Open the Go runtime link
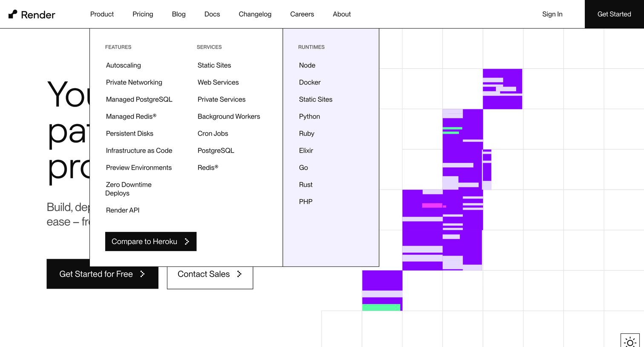This screenshot has width=644, height=347. (303, 168)
